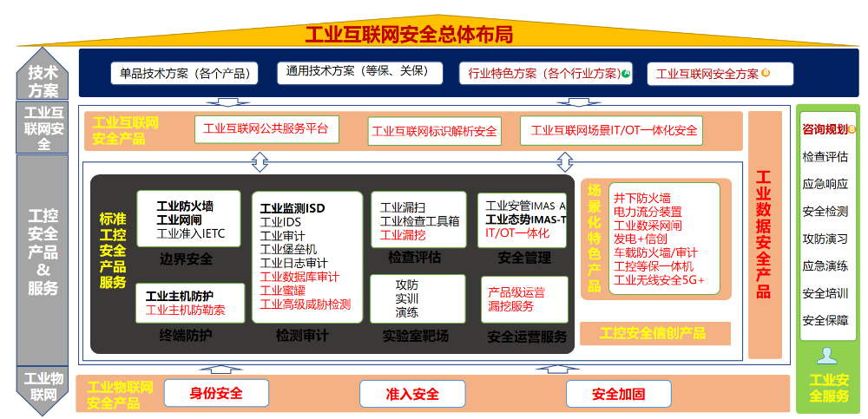Viewport: 868px width, 419px height.
Task: Select the 单品技术方案（各个产品）box
Action: tap(184, 73)
